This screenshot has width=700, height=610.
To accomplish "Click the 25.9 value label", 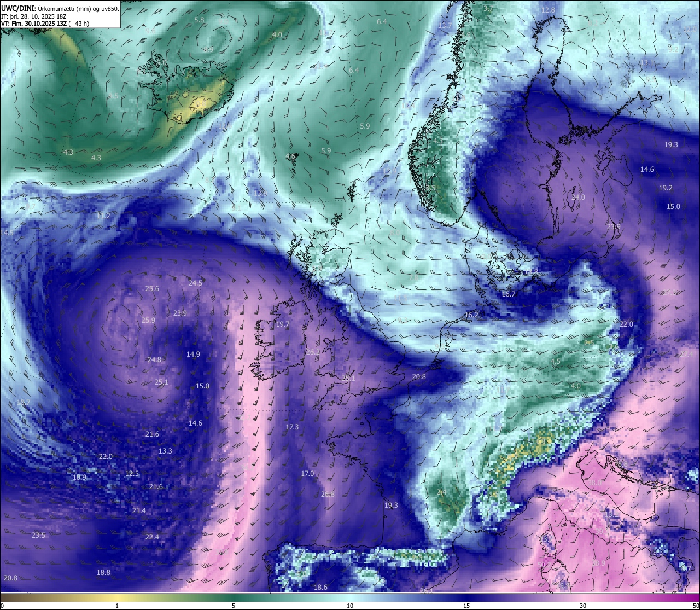I will (148, 320).
